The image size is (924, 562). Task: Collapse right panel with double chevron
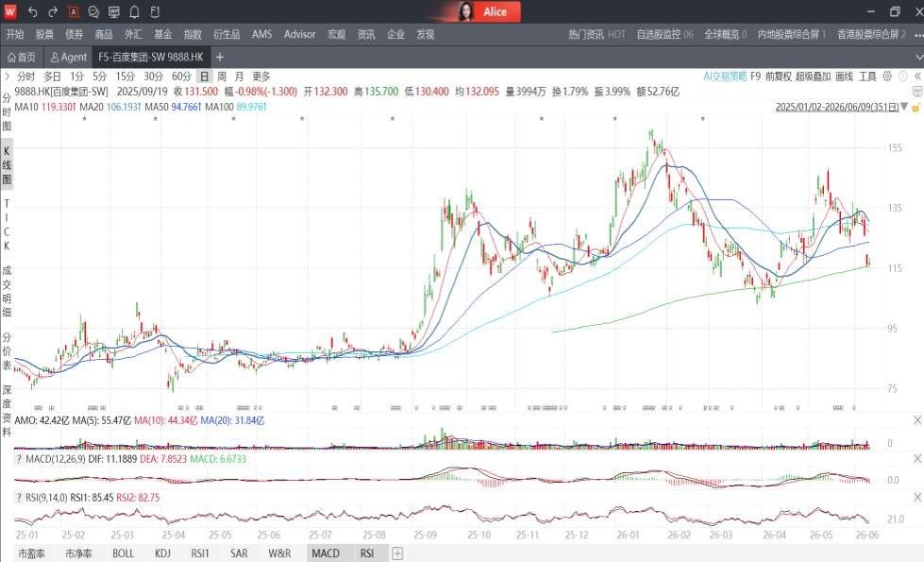[917, 77]
